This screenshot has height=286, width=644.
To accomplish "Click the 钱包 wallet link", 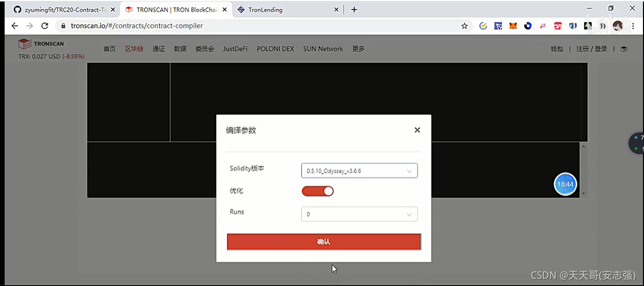I will point(557,49).
